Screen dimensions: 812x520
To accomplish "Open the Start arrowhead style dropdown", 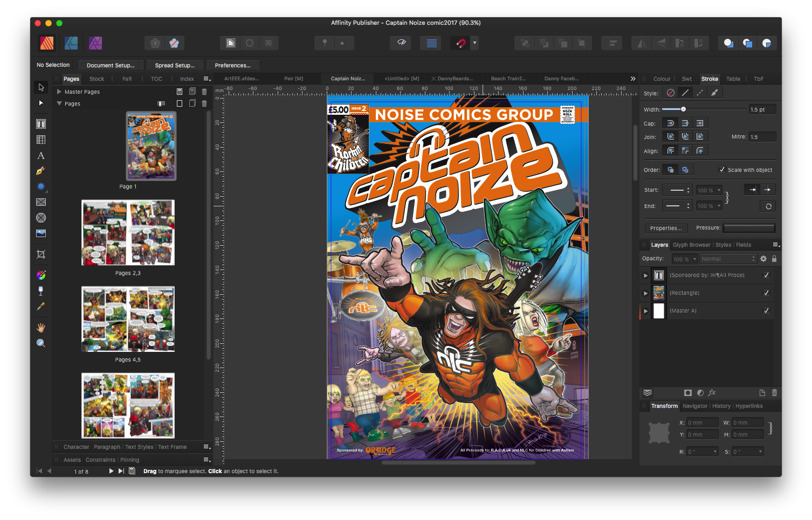I will pos(677,190).
